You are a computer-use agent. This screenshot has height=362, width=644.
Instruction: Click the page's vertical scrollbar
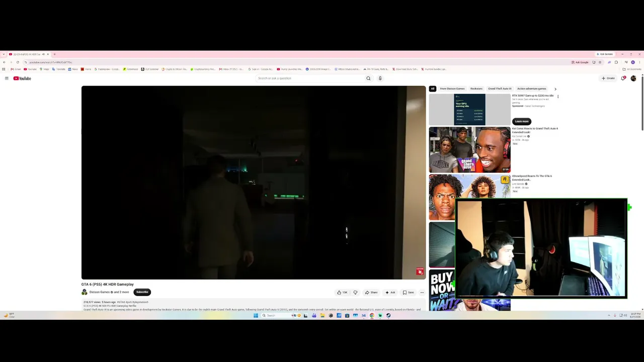[x=642, y=103]
